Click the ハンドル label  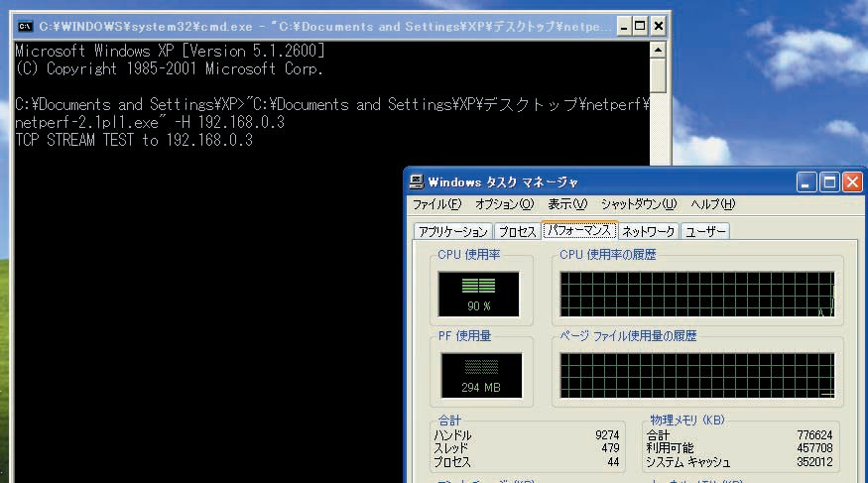click(x=452, y=435)
